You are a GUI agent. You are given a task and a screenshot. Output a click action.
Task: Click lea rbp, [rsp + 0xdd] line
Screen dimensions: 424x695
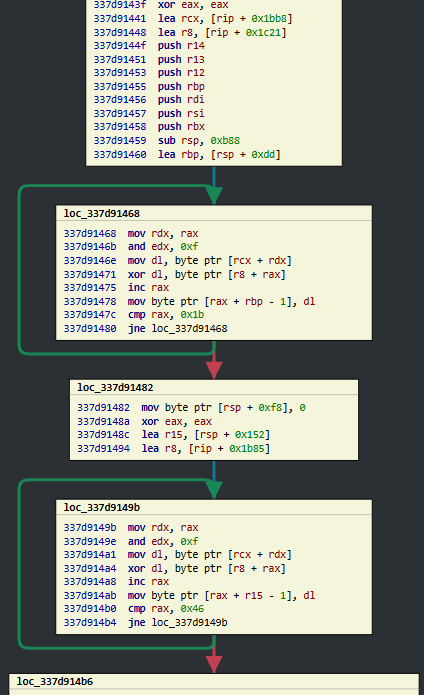[x=187, y=154]
